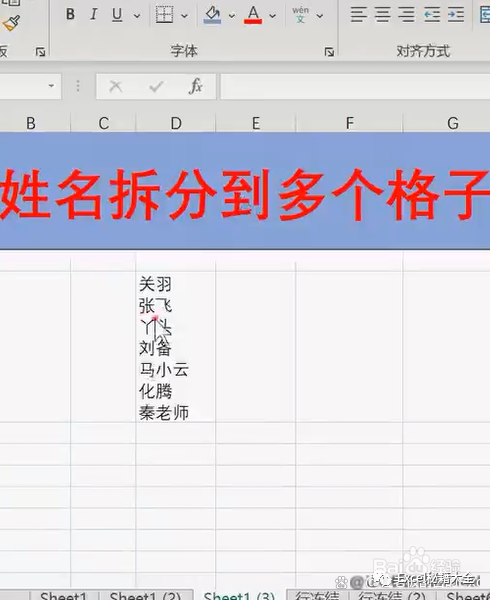Open the font settings dialog launcher
This screenshot has height=600, width=490.
tap(329, 52)
